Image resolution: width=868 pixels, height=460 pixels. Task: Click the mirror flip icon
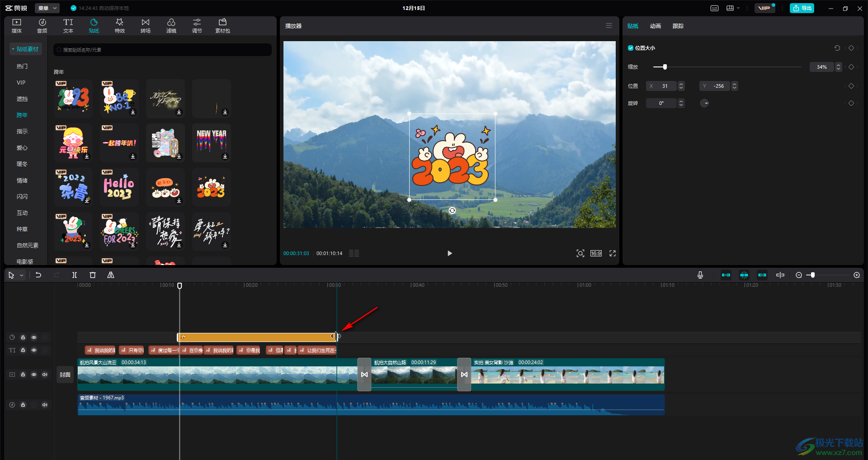point(111,275)
